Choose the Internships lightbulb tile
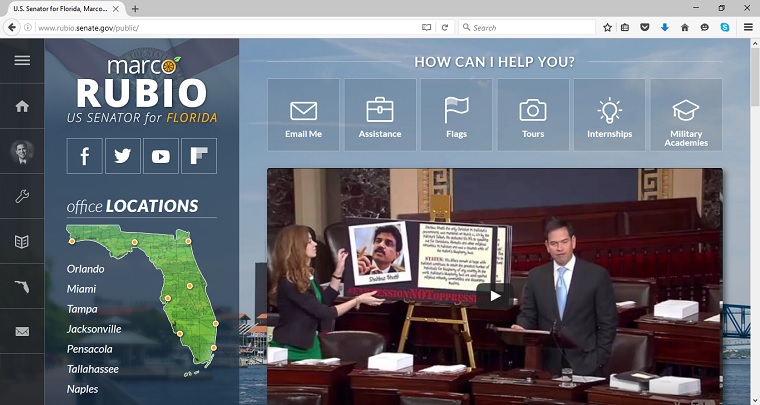Image resolution: width=760 pixels, height=405 pixels. pos(609,115)
